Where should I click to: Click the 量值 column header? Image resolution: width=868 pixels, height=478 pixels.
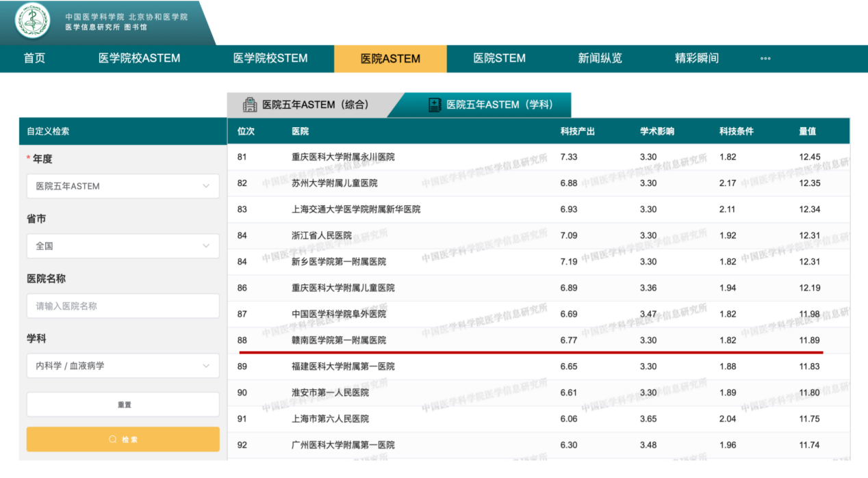[x=807, y=131]
